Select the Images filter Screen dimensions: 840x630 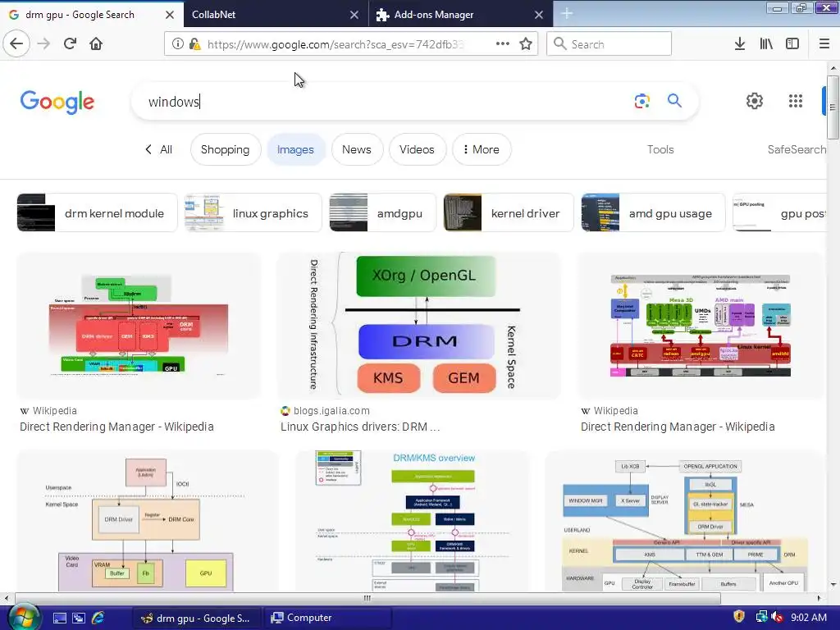[295, 149]
